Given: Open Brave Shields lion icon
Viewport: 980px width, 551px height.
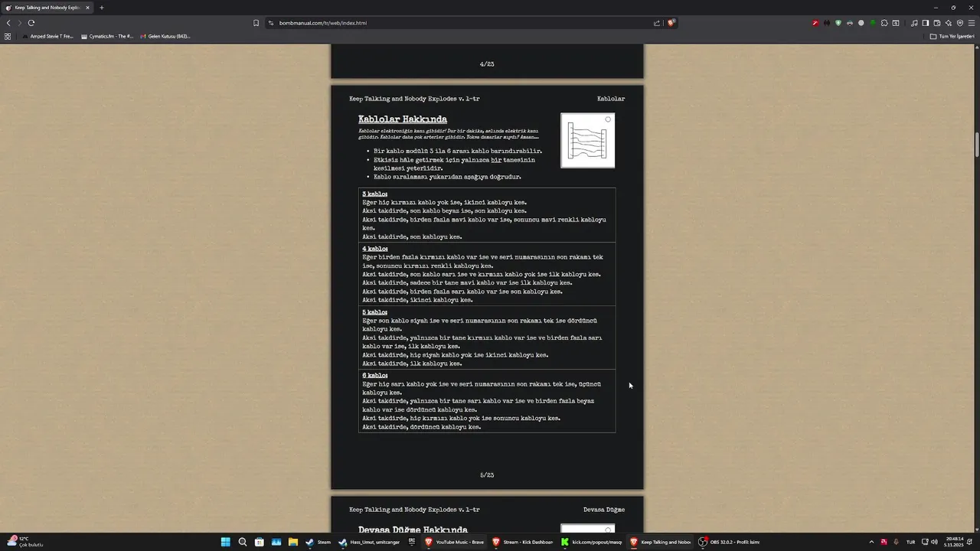Looking at the screenshot, I should 671,23.
